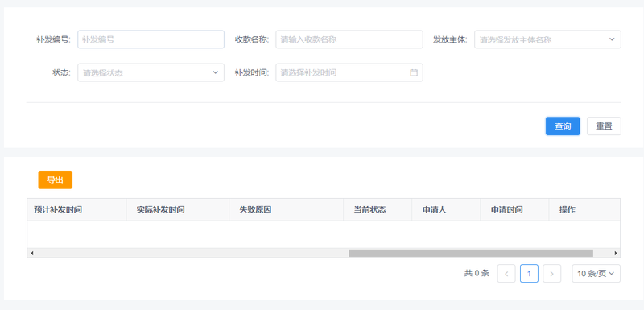Click the 查询 button
This screenshot has height=310, width=644.
563,126
